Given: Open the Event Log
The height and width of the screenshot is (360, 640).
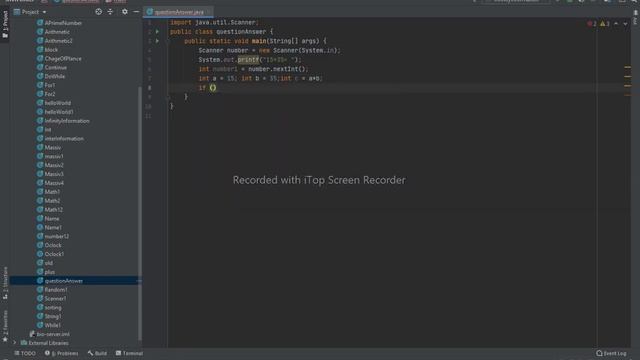Looking at the screenshot, I should point(611,353).
